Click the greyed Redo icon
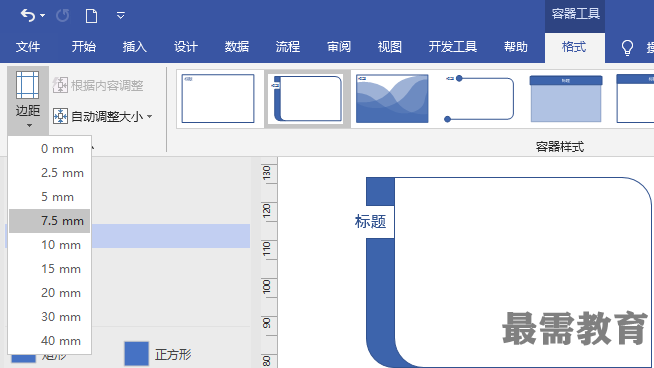The height and width of the screenshot is (368, 654). pos(63,16)
